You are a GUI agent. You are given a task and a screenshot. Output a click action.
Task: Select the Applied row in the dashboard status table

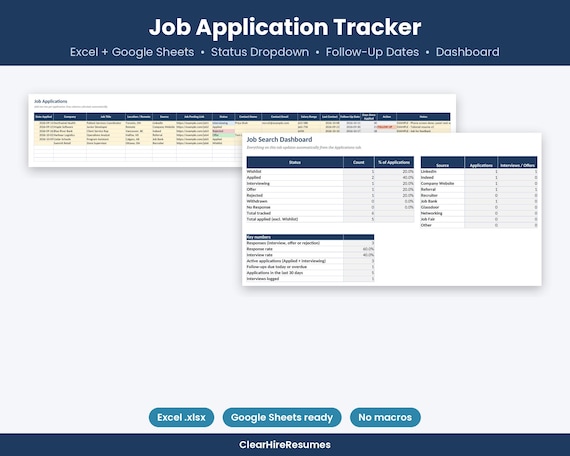tap(330, 177)
